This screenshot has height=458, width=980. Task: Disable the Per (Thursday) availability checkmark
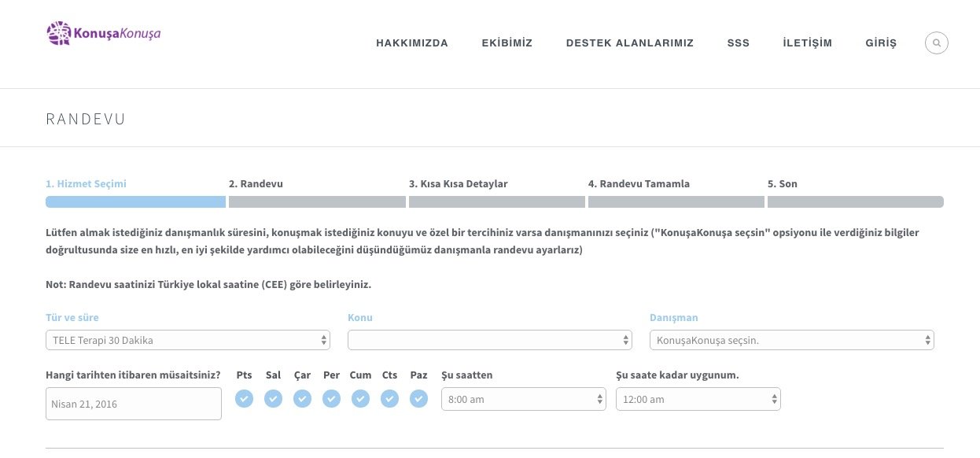(331, 399)
